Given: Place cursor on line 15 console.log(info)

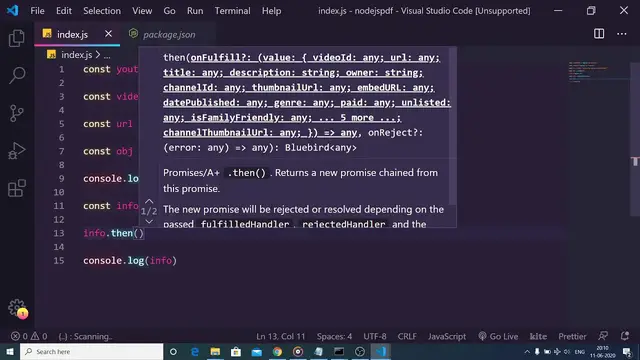Looking at the screenshot, I should click(130, 260).
